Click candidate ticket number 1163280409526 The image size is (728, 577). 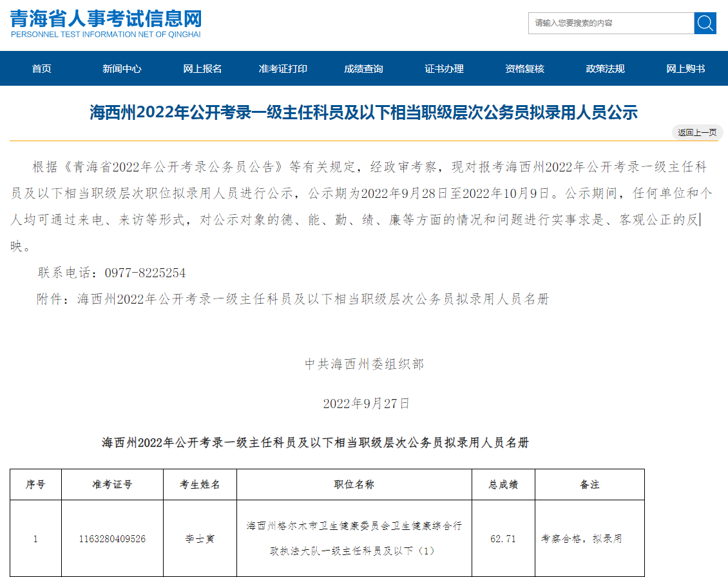click(112, 538)
